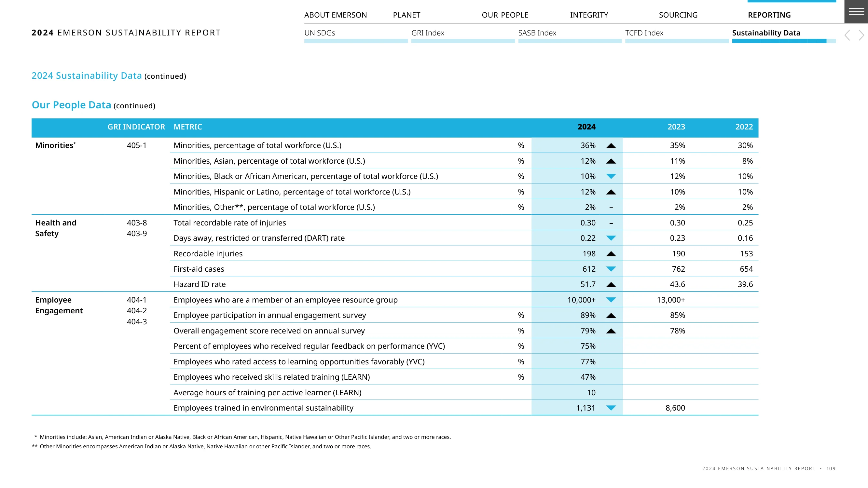Click the up arrow beside Hazard ID rate 51.7
Screen dimensions: 868x488
[611, 285]
